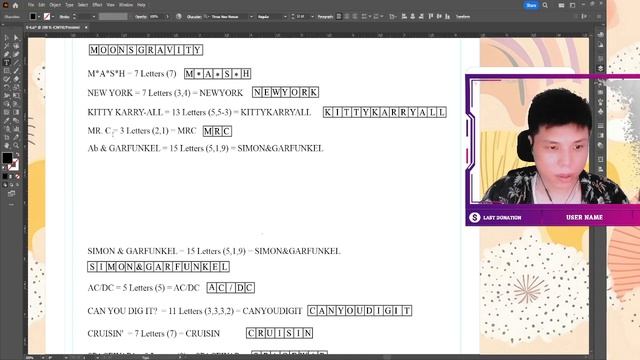Click the blue Share button
Image resolution: width=640 pixels, height=360 pixels.
pyautogui.click(x=531, y=5)
